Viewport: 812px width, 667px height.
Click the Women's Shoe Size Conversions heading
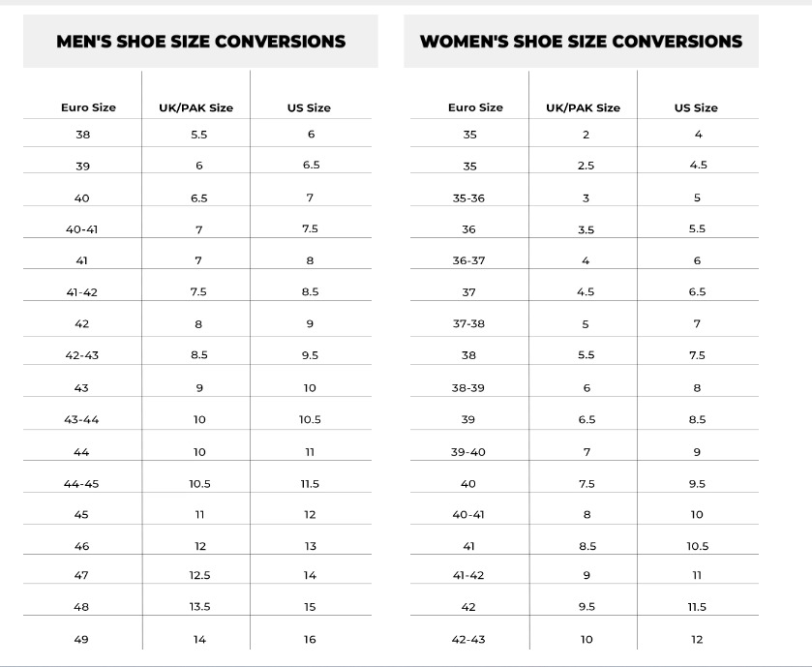click(581, 42)
